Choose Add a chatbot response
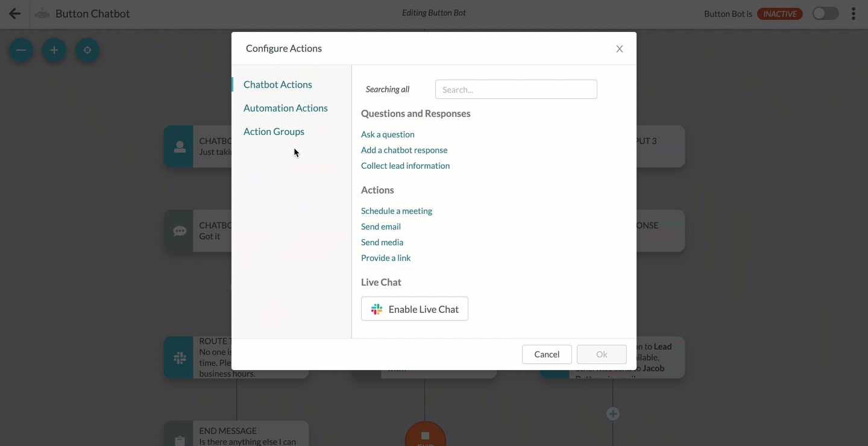This screenshot has width=868, height=446. click(404, 150)
